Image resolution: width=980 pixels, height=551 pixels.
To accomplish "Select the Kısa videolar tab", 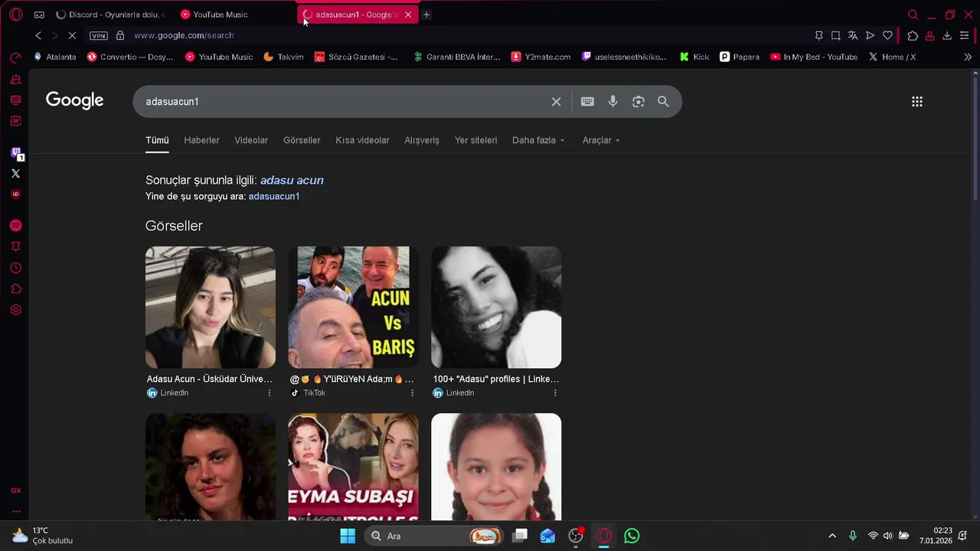I will click(362, 140).
